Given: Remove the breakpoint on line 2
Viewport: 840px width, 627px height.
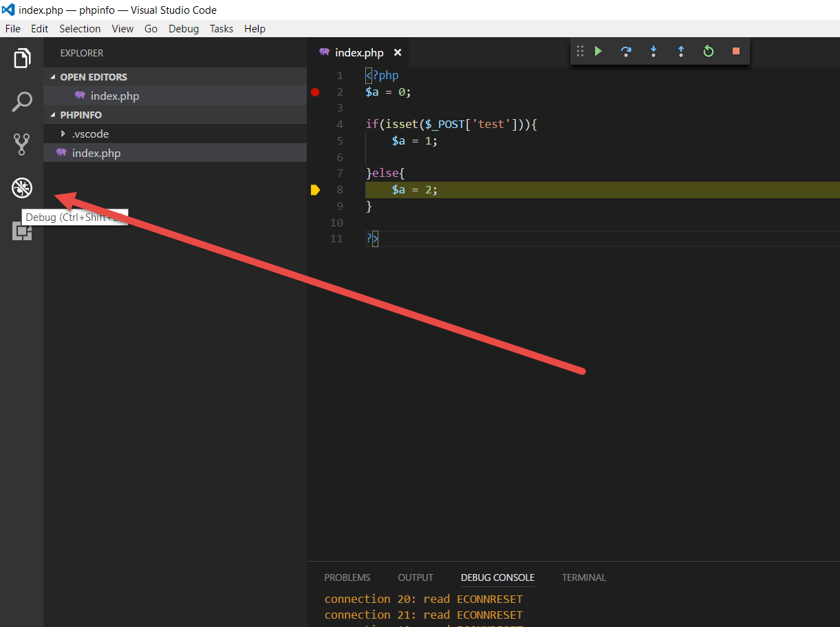Looking at the screenshot, I should coord(315,92).
